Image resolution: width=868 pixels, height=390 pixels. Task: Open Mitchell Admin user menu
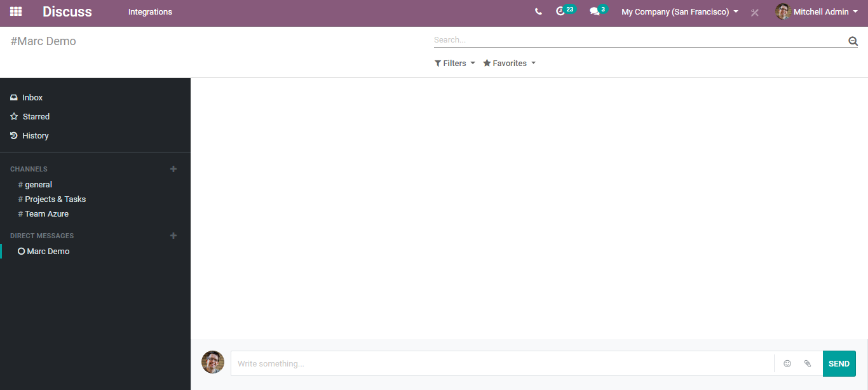pos(816,11)
